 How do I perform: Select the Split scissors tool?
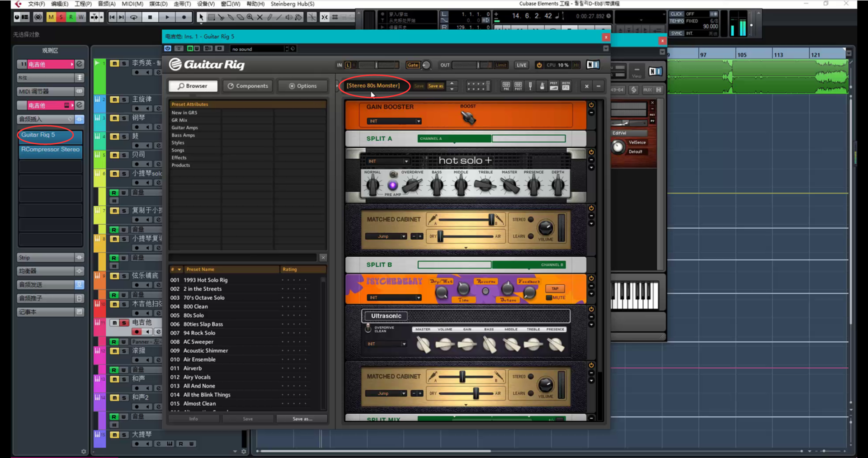pyautogui.click(x=221, y=17)
